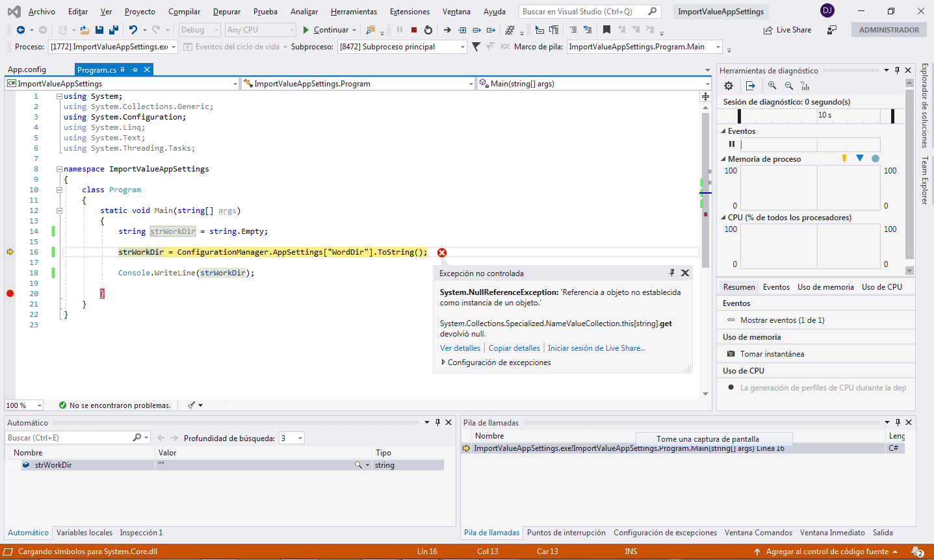Switch to the App.config tab
This screenshot has width=934, height=560.
point(27,70)
